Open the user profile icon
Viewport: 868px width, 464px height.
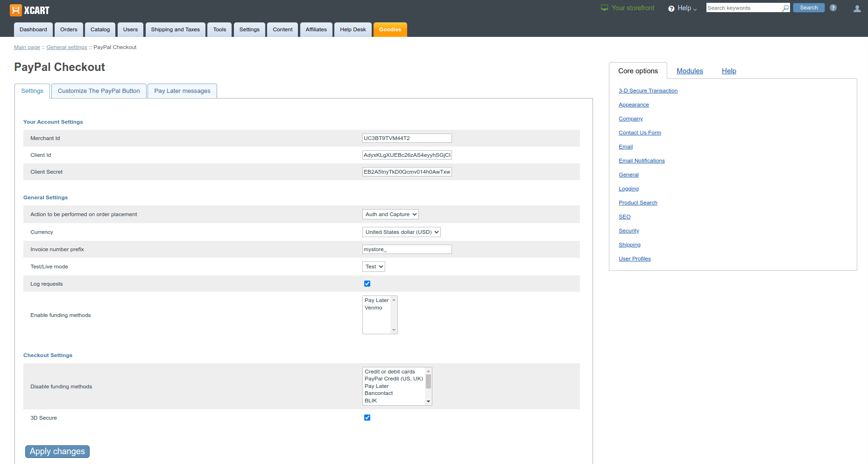tap(857, 8)
